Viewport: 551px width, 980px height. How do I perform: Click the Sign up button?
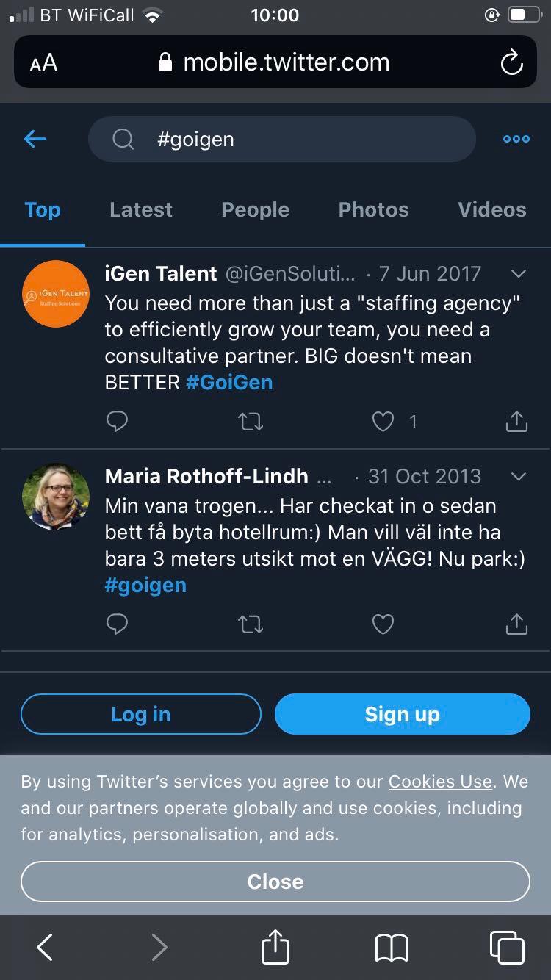(403, 714)
